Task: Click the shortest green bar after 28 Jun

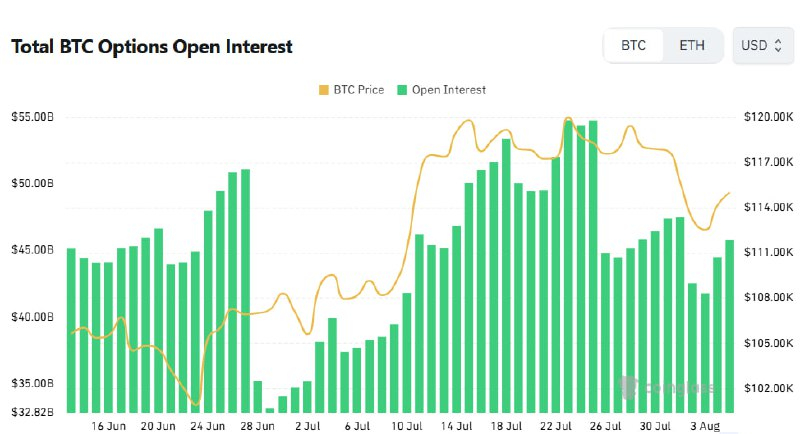Action: click(270, 410)
